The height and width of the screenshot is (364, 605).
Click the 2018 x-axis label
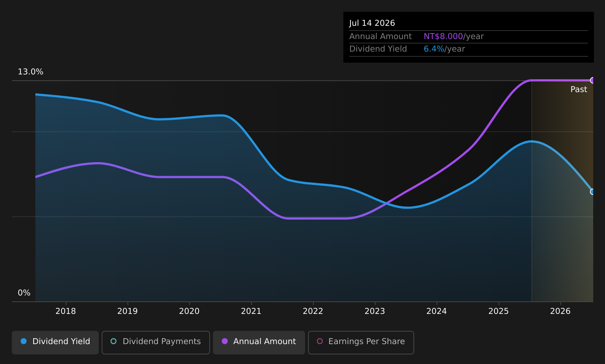point(66,311)
